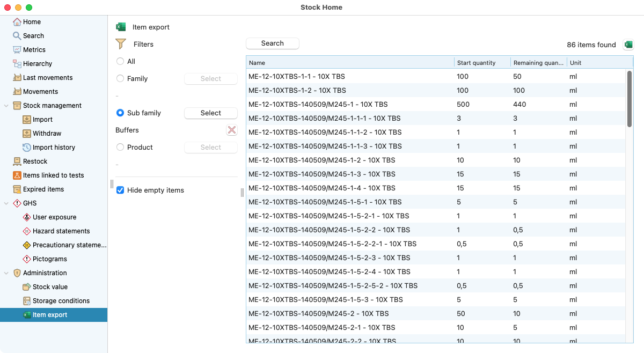Select row ME-12-10XTBS-140509/M245-1-5-2-2-1 - 10X TBS

(436, 244)
